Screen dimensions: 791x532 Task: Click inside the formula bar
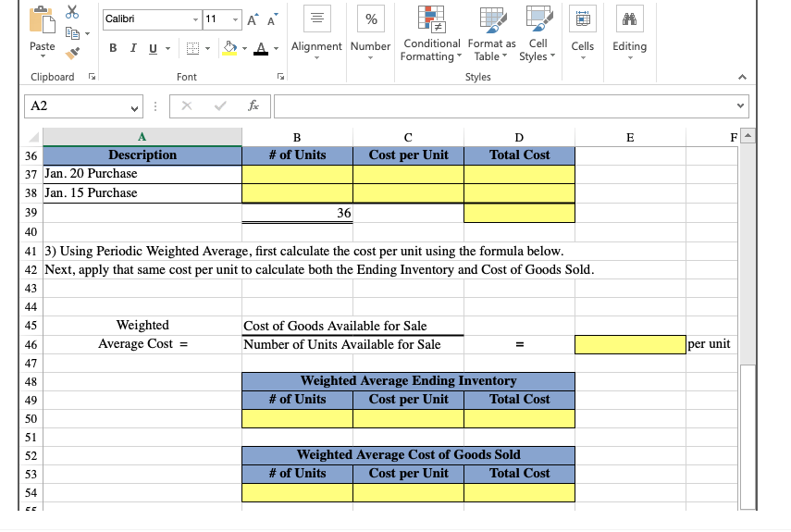click(x=504, y=106)
